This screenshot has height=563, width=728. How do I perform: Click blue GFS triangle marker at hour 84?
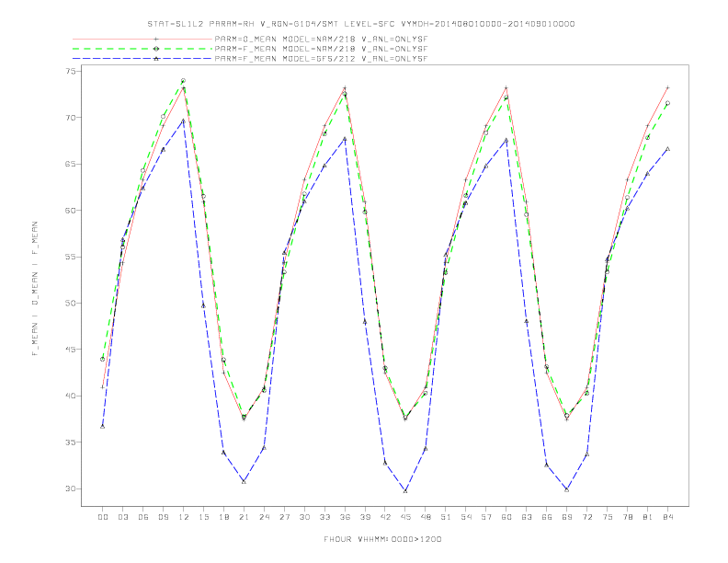[668, 149]
